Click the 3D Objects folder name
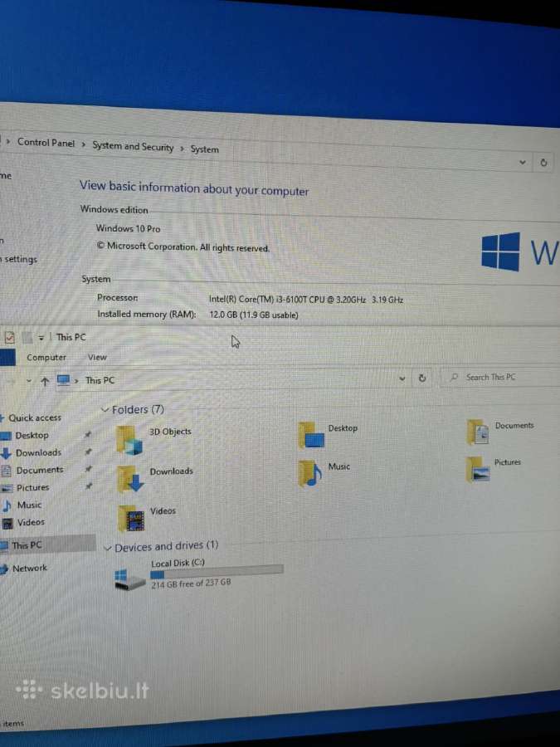The width and height of the screenshot is (560, 747). pyautogui.click(x=170, y=432)
